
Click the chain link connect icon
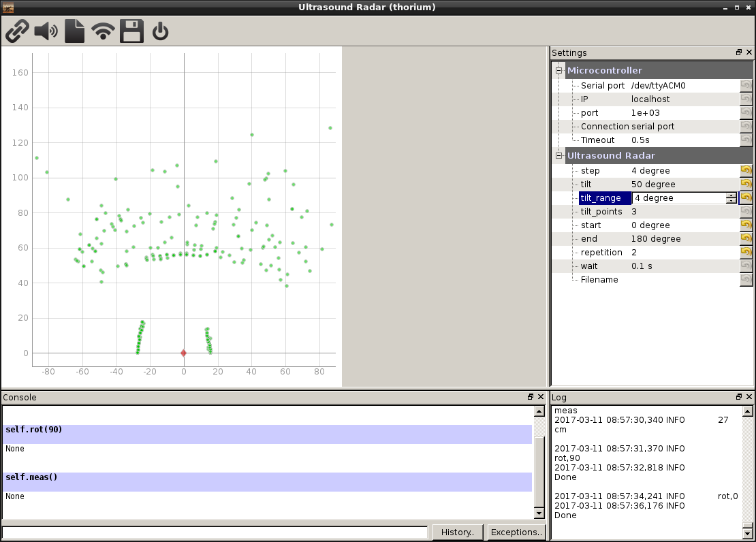pyautogui.click(x=18, y=31)
